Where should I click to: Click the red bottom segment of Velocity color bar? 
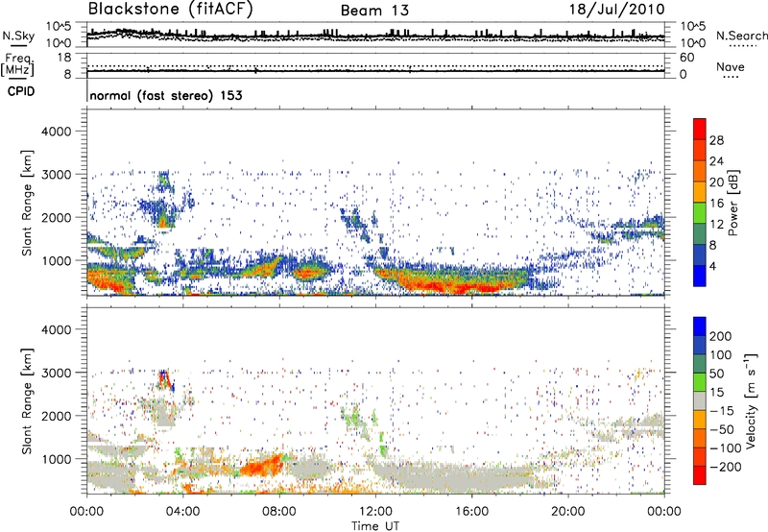click(700, 475)
